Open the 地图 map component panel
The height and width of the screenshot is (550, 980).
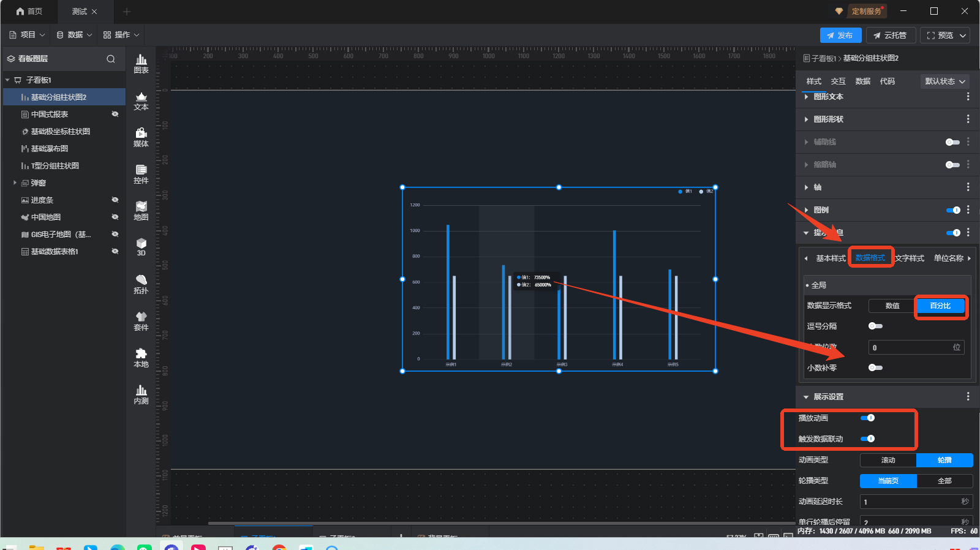coord(141,211)
